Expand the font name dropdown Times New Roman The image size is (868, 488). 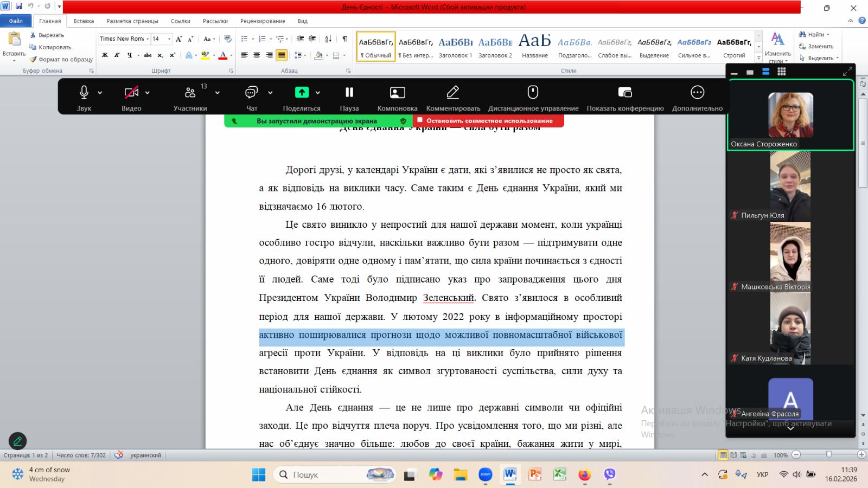pos(148,39)
